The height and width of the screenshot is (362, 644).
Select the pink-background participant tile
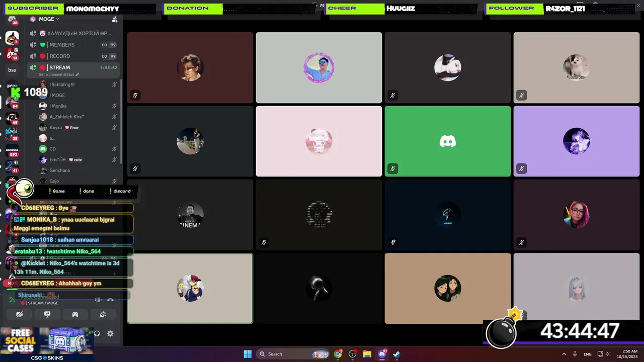319,141
